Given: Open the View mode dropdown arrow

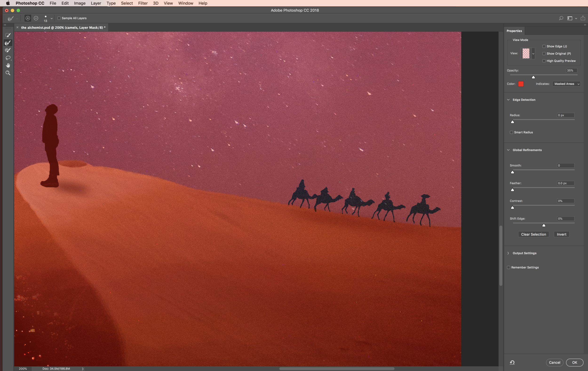Looking at the screenshot, I should (x=533, y=53).
